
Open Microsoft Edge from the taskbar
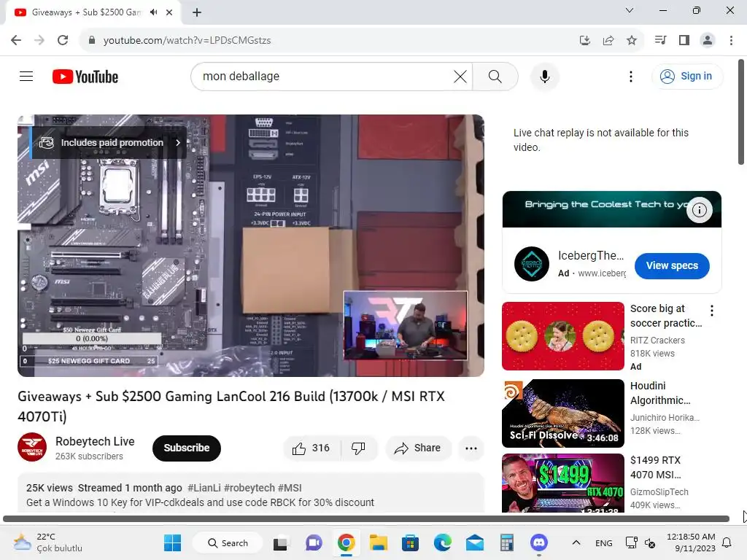coord(443,542)
